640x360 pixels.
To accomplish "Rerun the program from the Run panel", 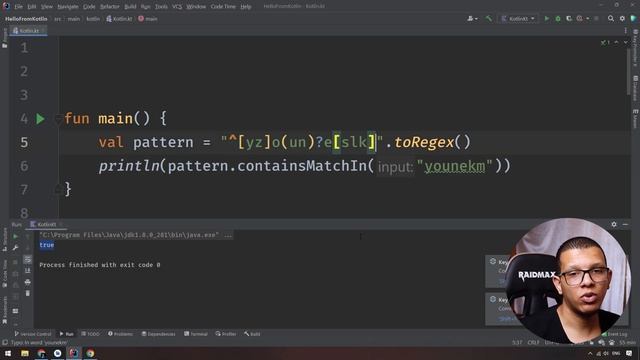I will (x=16, y=236).
